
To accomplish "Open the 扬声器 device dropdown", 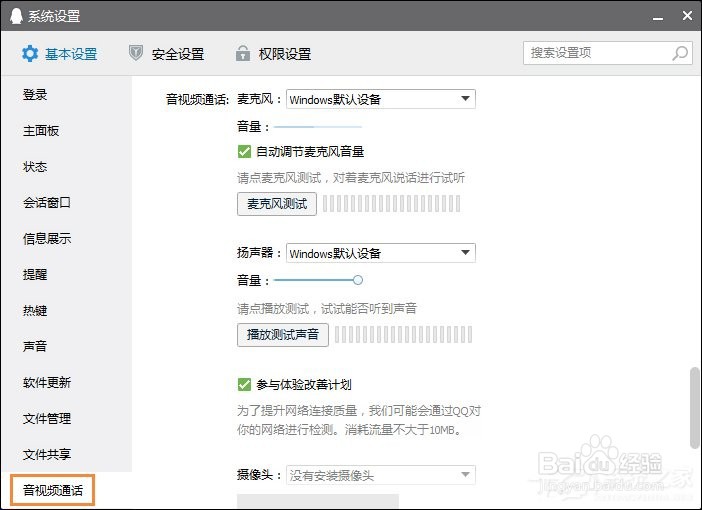I will pyautogui.click(x=381, y=253).
